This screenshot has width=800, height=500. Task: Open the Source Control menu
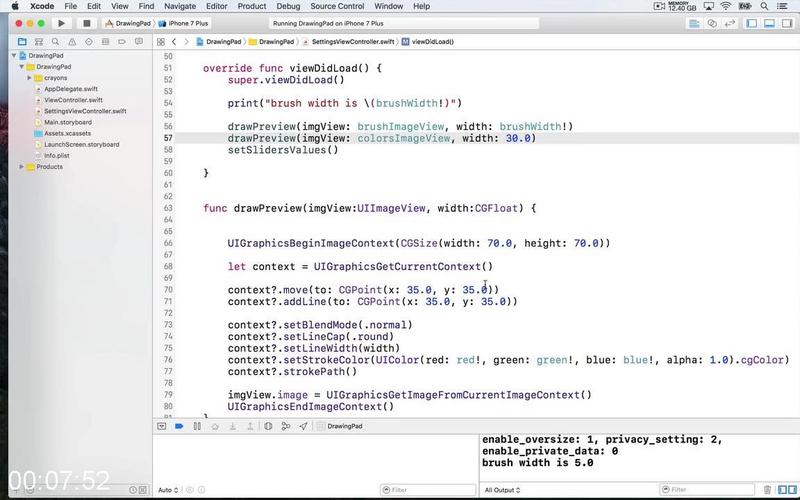(x=337, y=6)
